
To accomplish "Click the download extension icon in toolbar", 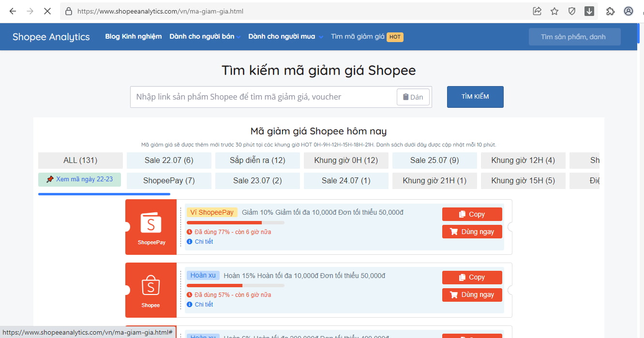I will (589, 11).
